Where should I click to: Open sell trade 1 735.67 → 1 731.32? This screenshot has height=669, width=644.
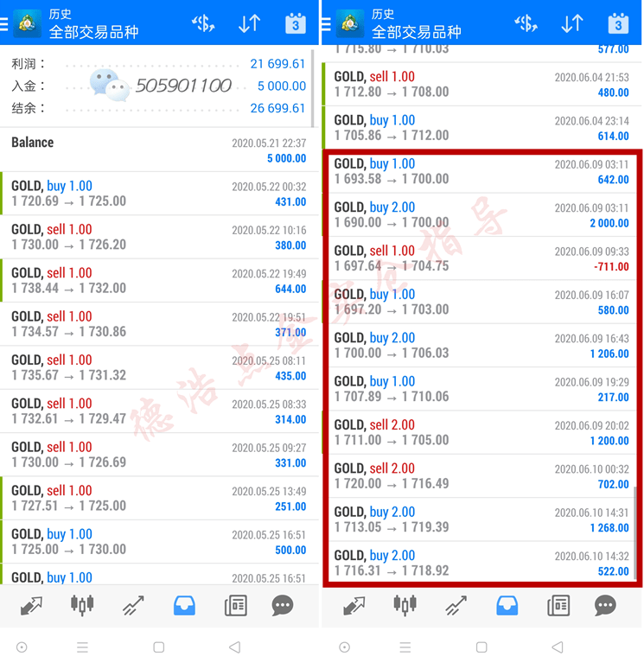point(159,367)
